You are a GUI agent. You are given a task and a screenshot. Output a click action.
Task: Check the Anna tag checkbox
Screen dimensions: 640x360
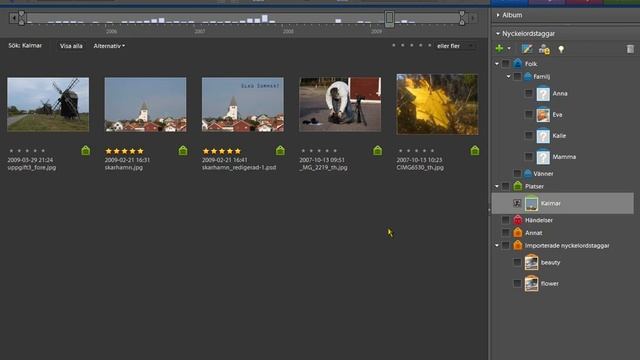[529, 93]
